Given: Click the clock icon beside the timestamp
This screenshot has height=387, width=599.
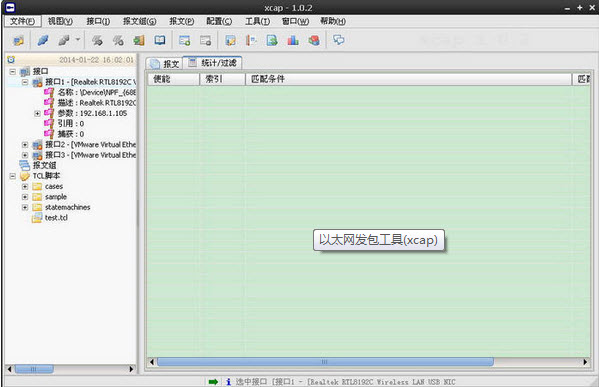Looking at the screenshot, I should pyautogui.click(x=11, y=60).
